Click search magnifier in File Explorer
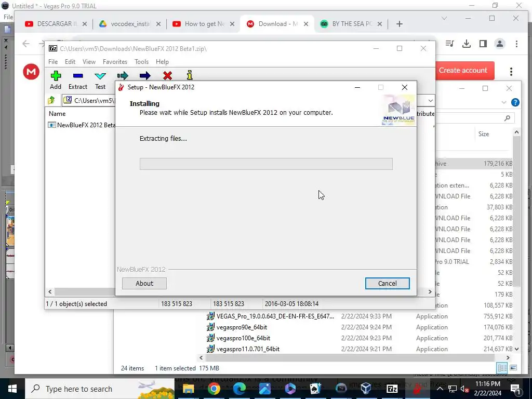The width and height of the screenshot is (532, 399). 507,118
